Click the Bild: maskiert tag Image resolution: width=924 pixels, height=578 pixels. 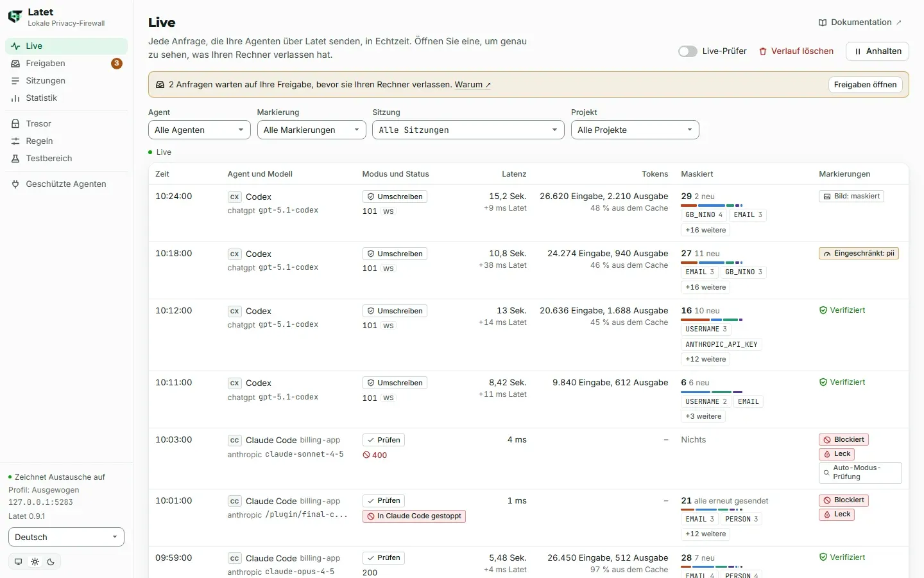tap(851, 197)
